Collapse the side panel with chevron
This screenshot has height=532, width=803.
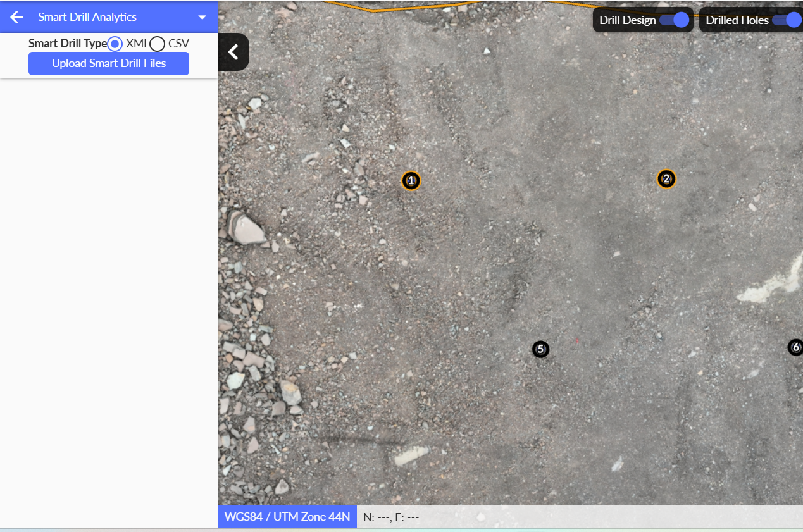click(233, 52)
